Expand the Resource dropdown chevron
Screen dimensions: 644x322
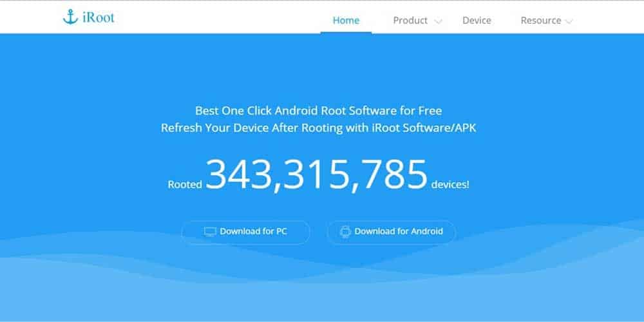[x=569, y=21]
